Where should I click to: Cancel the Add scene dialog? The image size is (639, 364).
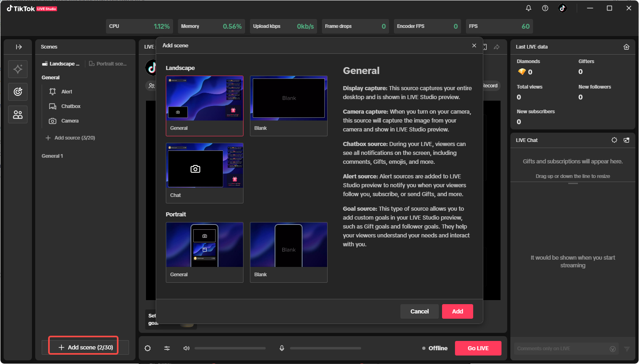tap(419, 311)
